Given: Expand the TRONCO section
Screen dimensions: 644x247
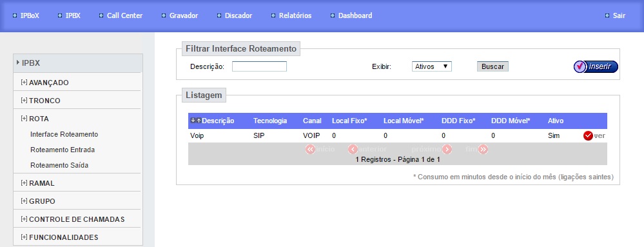Looking at the screenshot, I should click(41, 101).
